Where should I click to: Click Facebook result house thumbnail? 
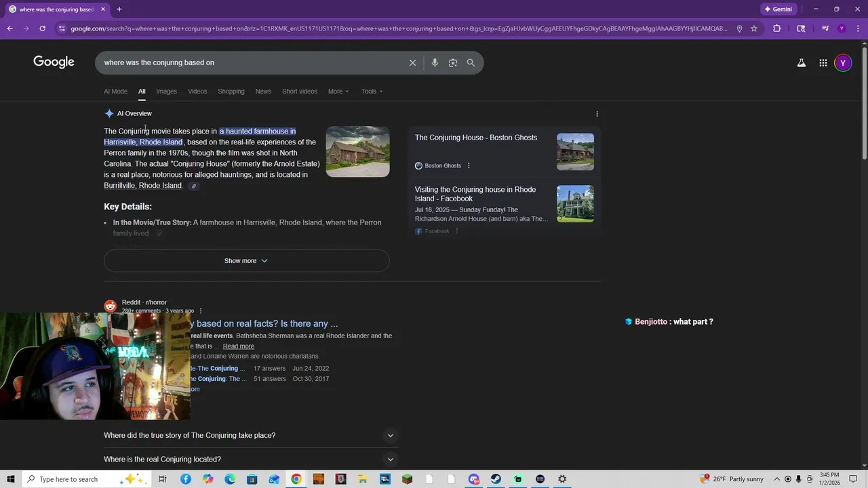pos(575,204)
